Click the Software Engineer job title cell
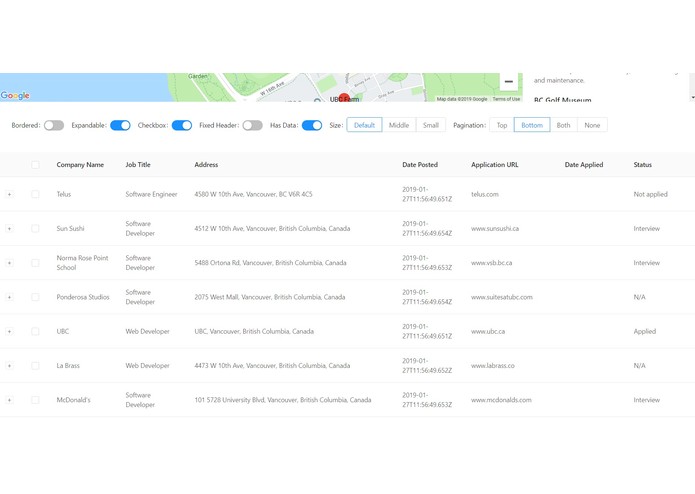Image resolution: width=695 pixels, height=494 pixels. pos(151,194)
